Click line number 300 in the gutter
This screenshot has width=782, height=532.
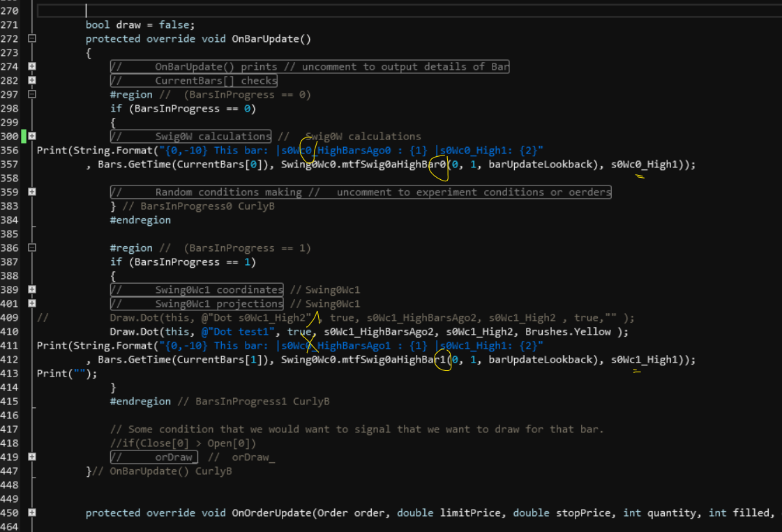point(10,137)
